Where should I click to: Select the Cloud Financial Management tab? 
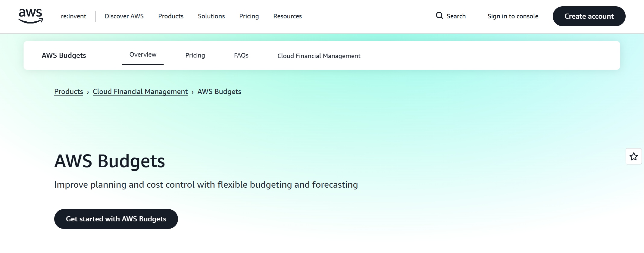[319, 56]
